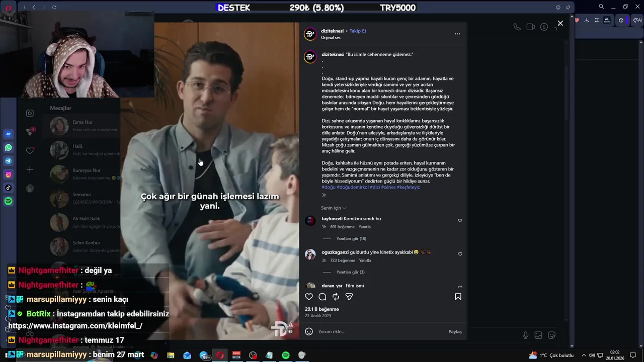Open Messenger in the Opera sidebar
644x362 pixels.
point(9,134)
